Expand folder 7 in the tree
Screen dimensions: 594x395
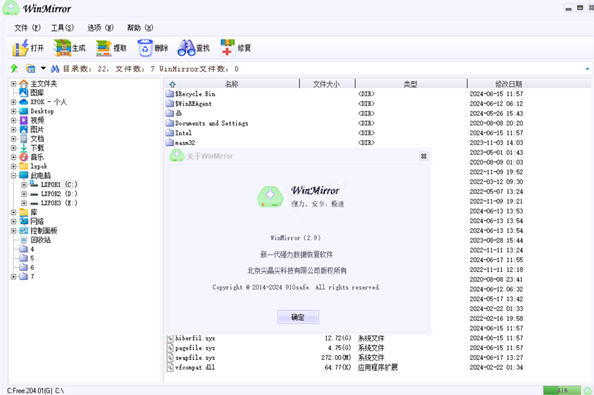click(14, 276)
